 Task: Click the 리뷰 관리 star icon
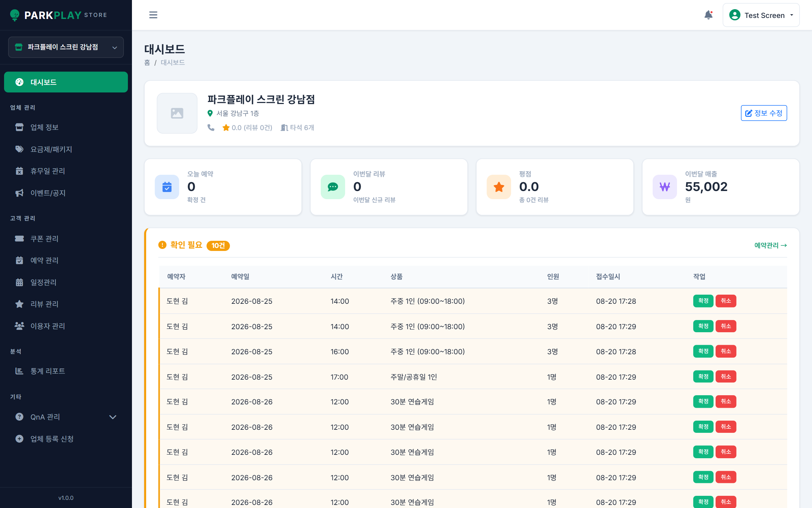click(x=19, y=304)
